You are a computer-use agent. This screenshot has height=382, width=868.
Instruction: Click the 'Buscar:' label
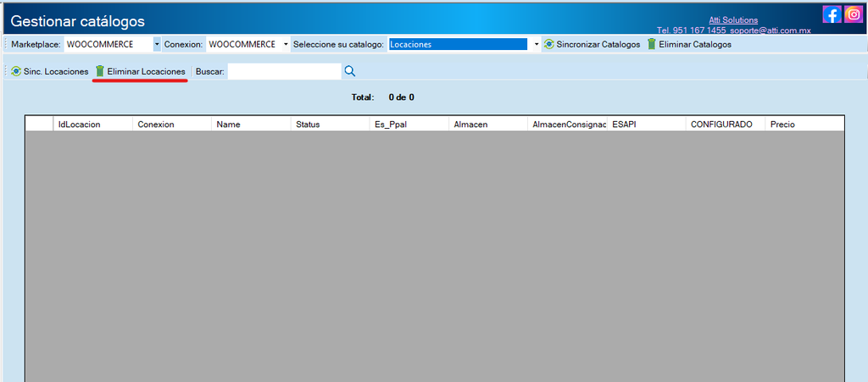click(x=210, y=71)
